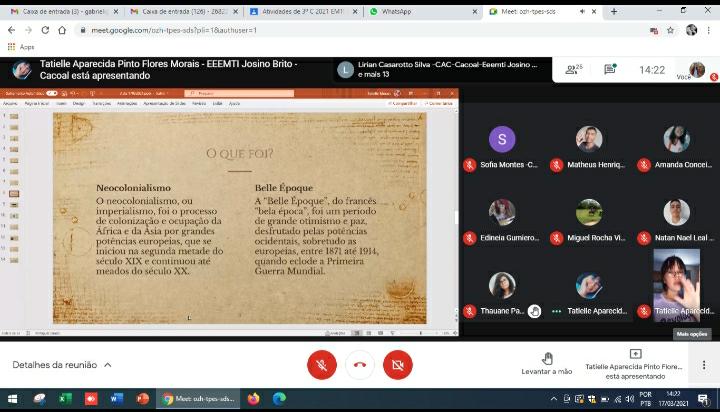Toggle the microphone mute button in Meet
Image resolution: width=720 pixels, height=412 pixels.
click(x=321, y=365)
